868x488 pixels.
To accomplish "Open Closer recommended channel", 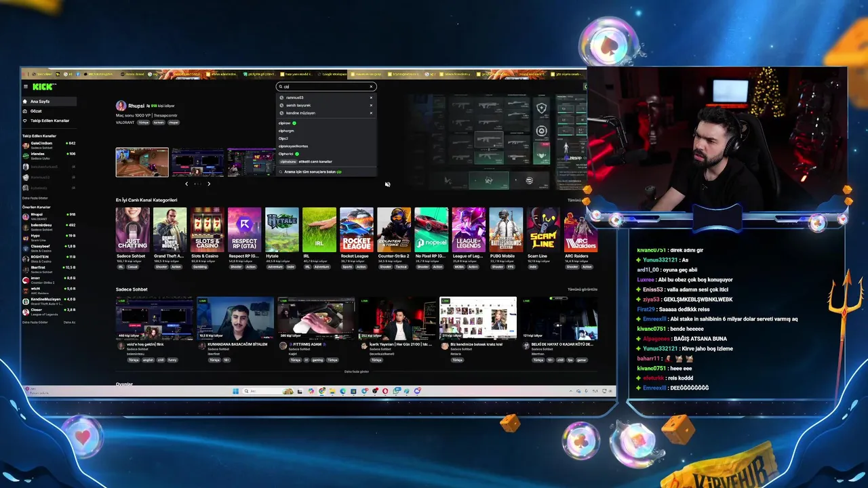I will pos(49,311).
